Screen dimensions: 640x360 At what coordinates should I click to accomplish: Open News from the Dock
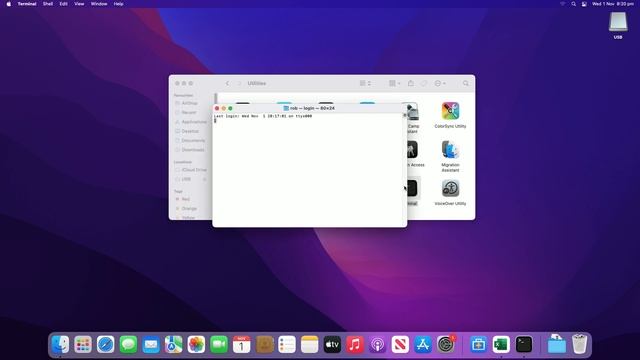point(400,344)
